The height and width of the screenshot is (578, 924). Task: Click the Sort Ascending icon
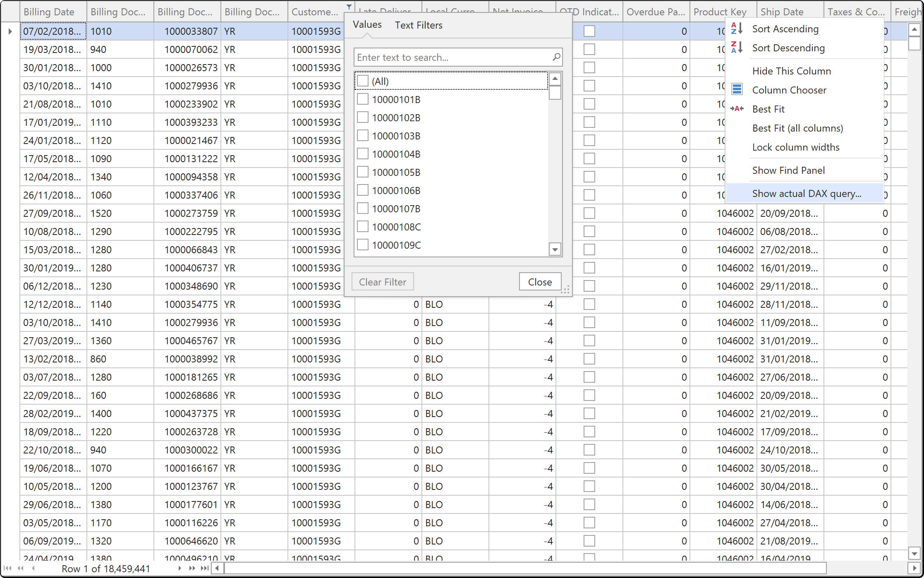pos(737,29)
